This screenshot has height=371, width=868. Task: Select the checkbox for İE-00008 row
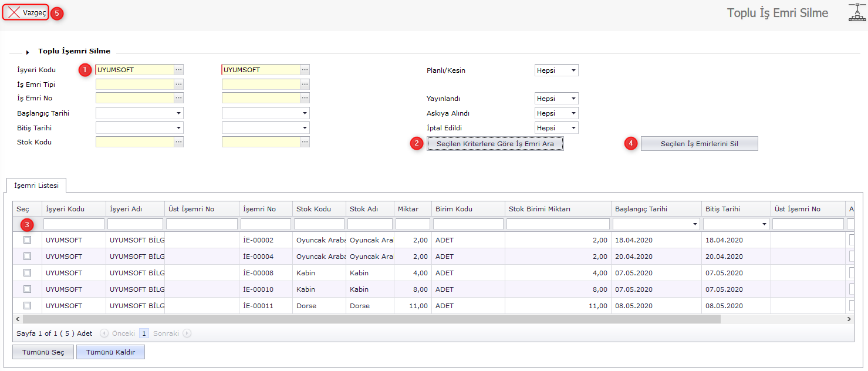click(27, 273)
